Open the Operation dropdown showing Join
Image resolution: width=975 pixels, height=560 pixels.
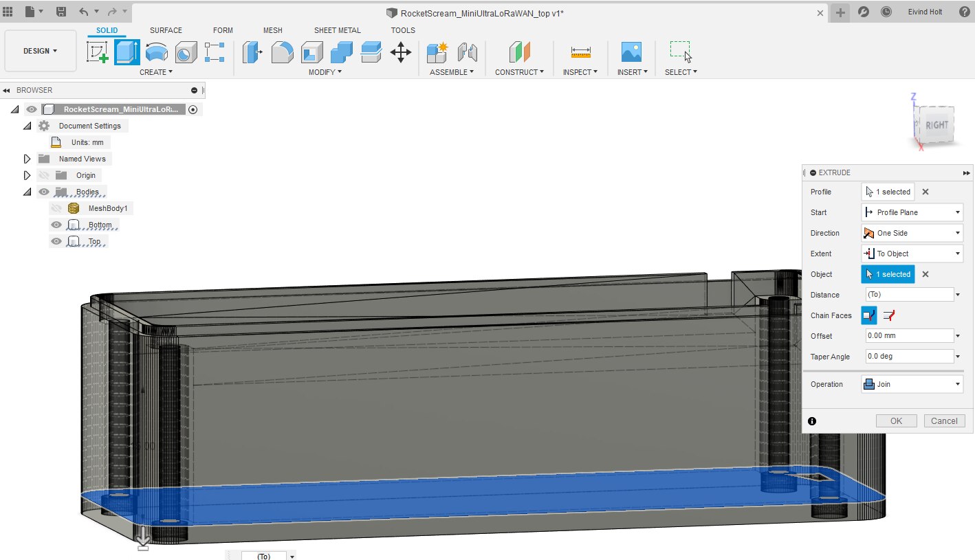pyautogui.click(x=912, y=384)
